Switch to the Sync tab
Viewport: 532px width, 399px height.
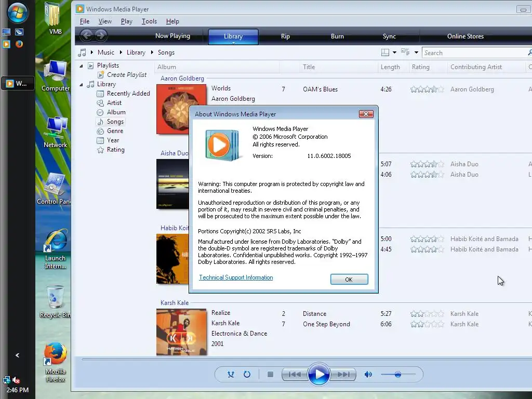[389, 36]
